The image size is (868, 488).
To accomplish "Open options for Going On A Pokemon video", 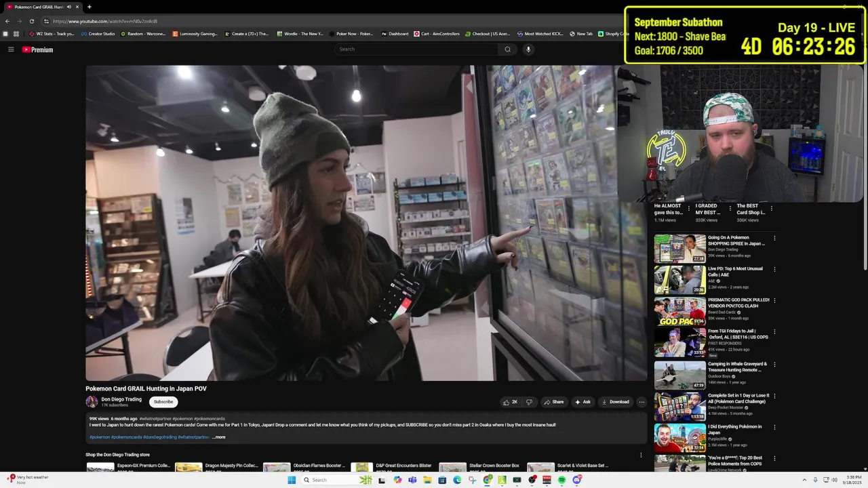I will [x=774, y=239].
